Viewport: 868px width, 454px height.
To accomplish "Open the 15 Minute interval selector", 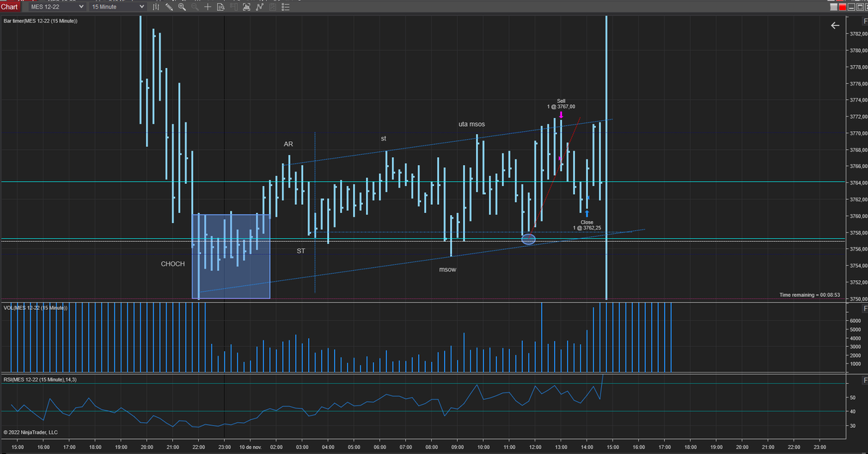I will pos(116,7).
